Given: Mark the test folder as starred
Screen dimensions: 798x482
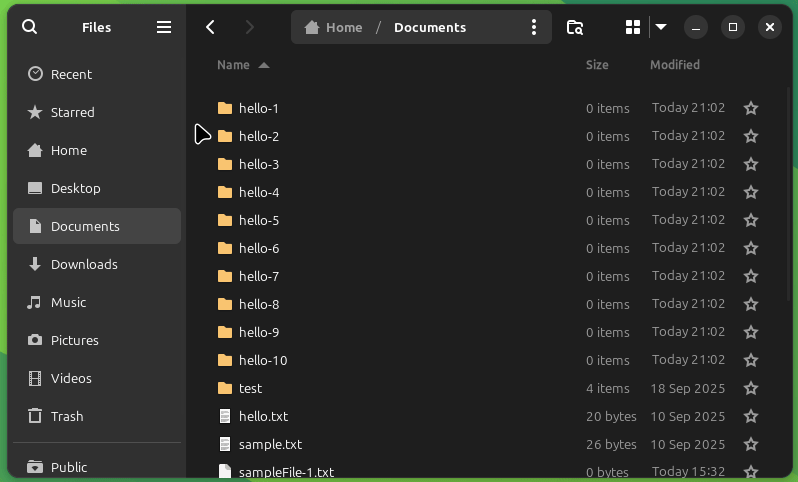Looking at the screenshot, I should click(751, 388).
